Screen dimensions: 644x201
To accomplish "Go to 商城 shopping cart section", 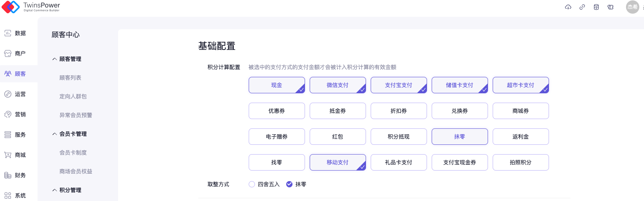I will (x=8, y=155).
